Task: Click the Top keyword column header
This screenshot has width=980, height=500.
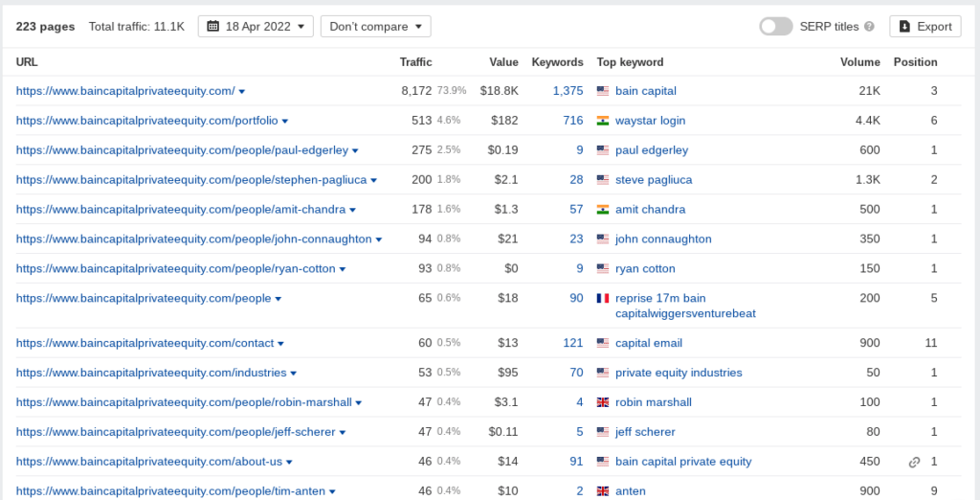Action: (630, 62)
